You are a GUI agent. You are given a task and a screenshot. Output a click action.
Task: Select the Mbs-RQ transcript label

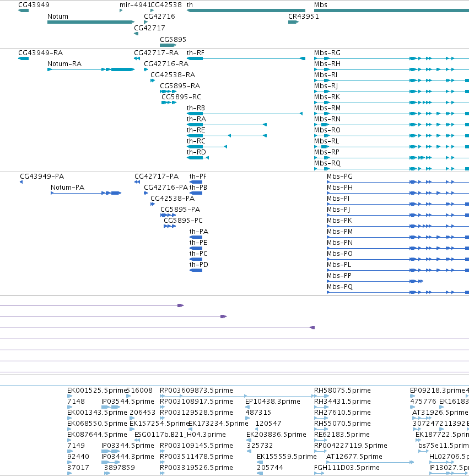pos(327,163)
